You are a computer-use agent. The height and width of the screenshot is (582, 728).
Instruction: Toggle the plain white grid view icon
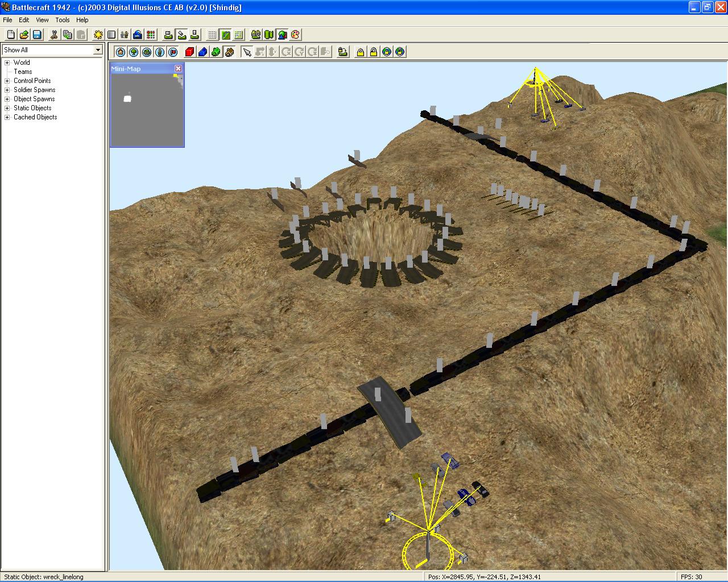click(x=212, y=35)
